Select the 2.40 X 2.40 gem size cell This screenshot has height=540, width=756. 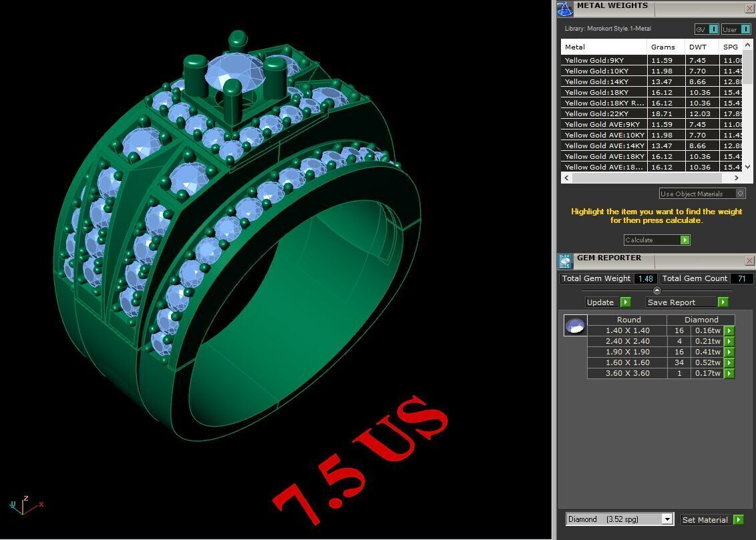(x=627, y=341)
